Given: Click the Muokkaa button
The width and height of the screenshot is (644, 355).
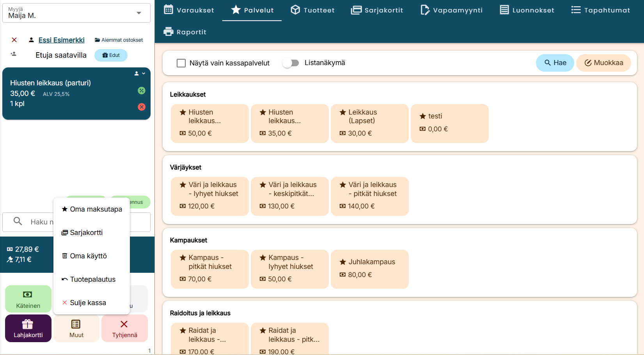Looking at the screenshot, I should 603,63.
